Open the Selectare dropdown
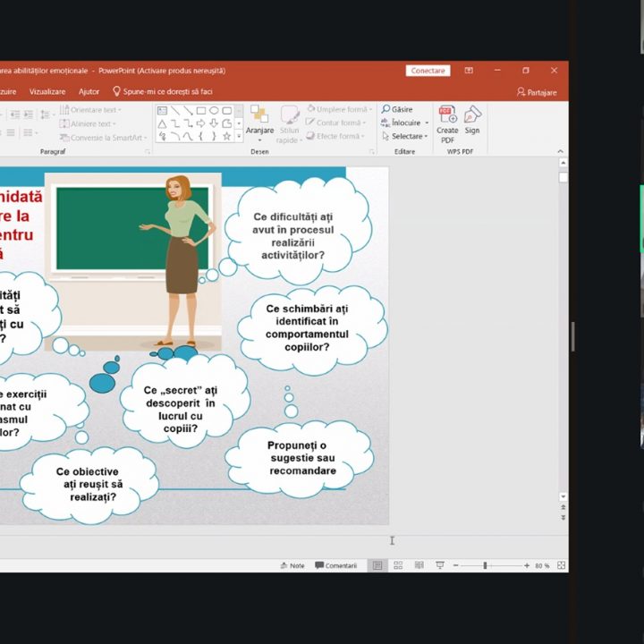The image size is (644, 644). [405, 137]
